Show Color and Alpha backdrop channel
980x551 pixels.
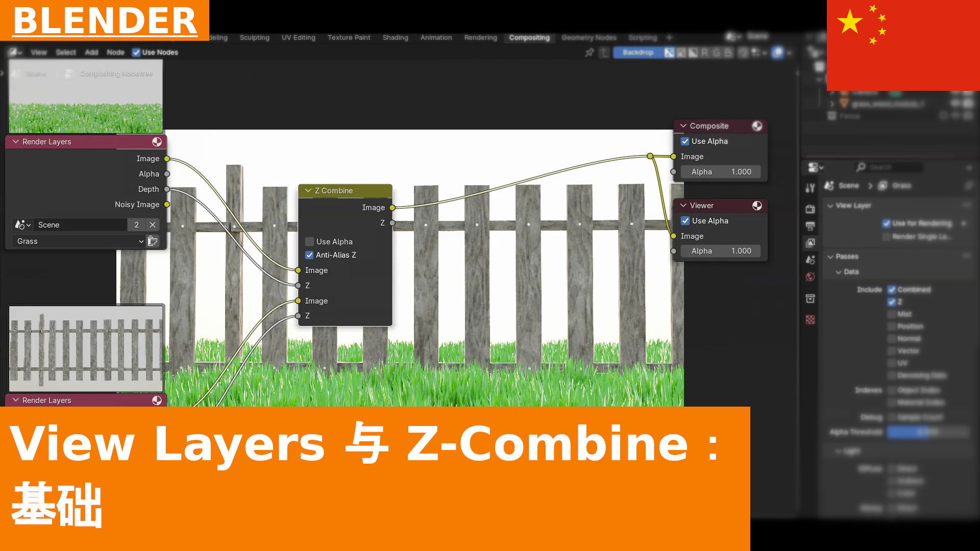coord(669,53)
